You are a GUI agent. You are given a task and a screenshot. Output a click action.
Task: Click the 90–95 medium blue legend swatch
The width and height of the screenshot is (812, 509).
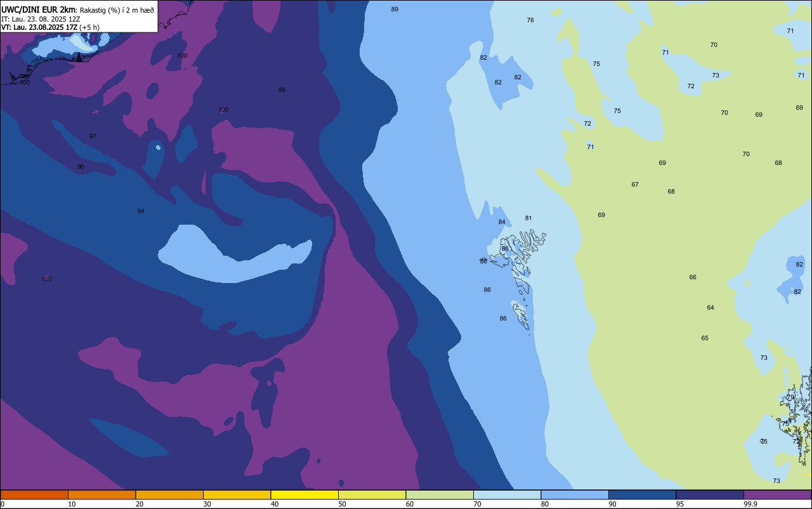tap(642, 494)
